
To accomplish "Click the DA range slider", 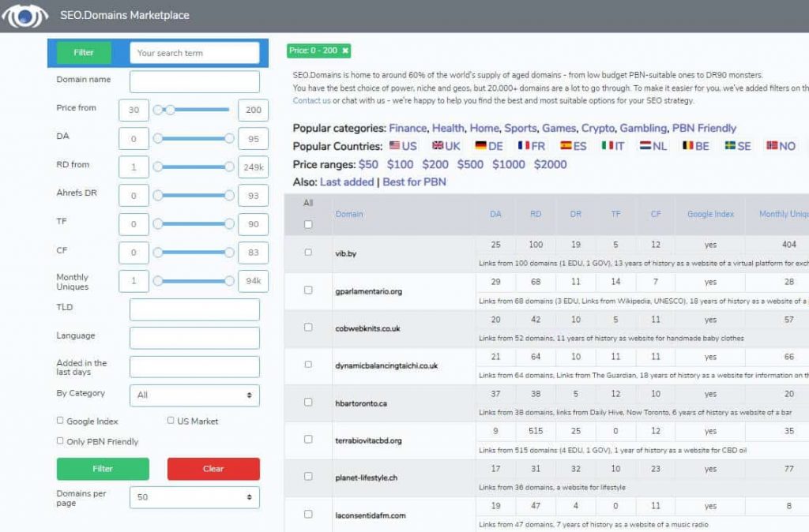I will [194, 138].
